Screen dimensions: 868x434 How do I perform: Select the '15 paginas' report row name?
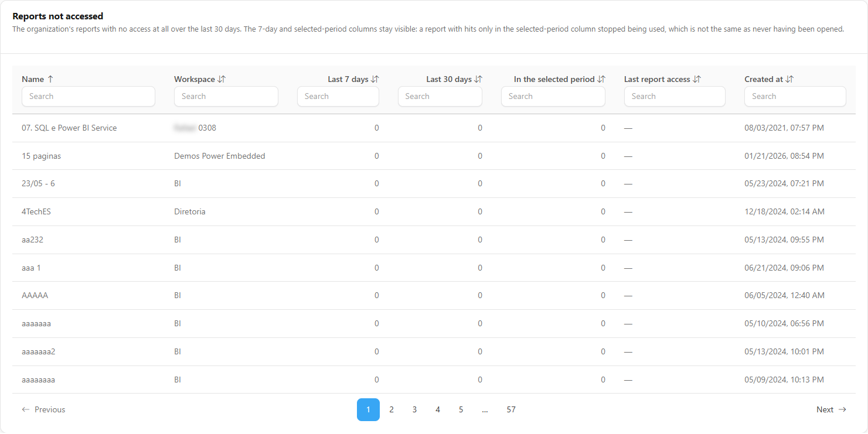point(41,156)
